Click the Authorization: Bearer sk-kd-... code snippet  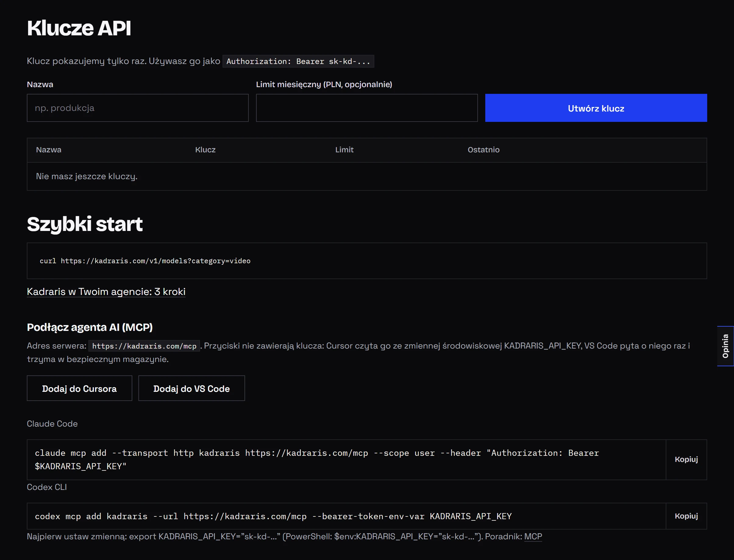click(298, 61)
